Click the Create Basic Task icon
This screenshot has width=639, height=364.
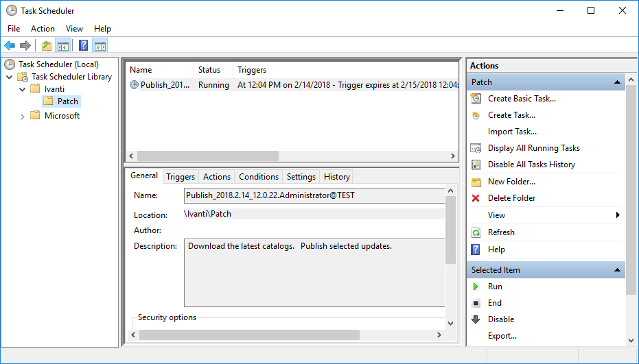(476, 99)
